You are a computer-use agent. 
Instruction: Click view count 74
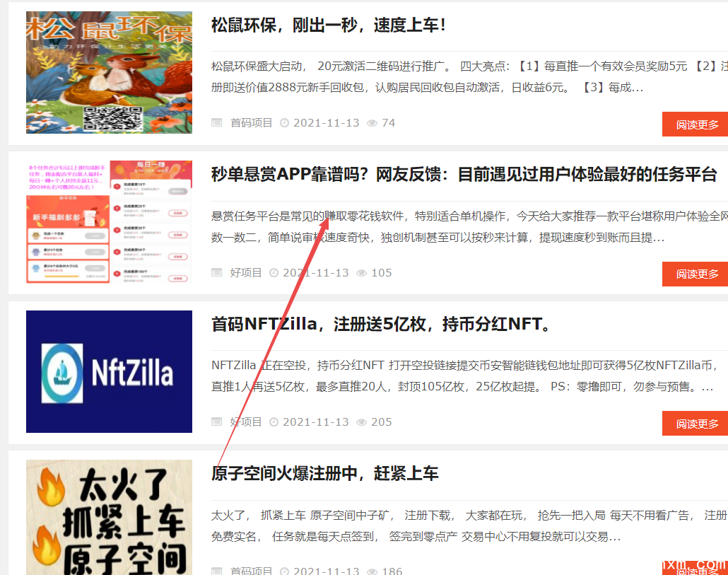[388, 122]
